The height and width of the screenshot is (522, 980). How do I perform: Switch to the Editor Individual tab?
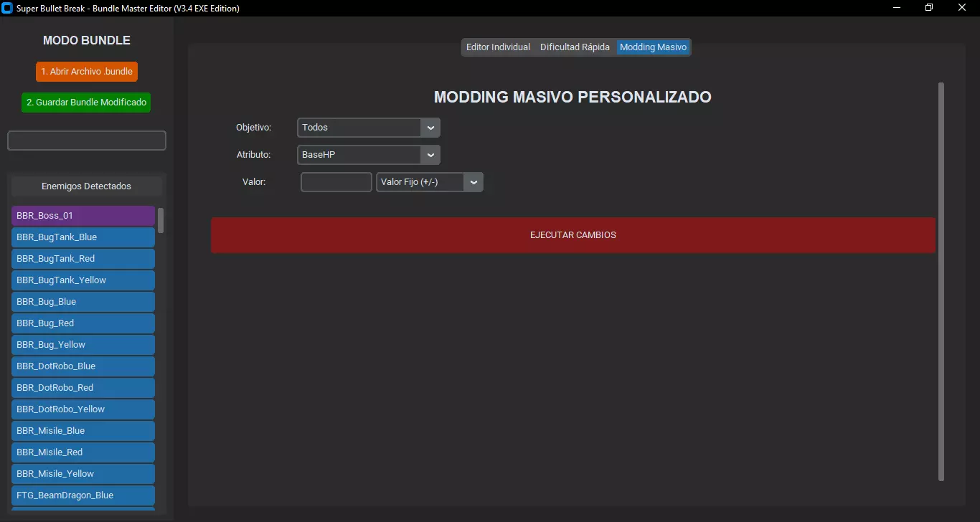(x=498, y=47)
